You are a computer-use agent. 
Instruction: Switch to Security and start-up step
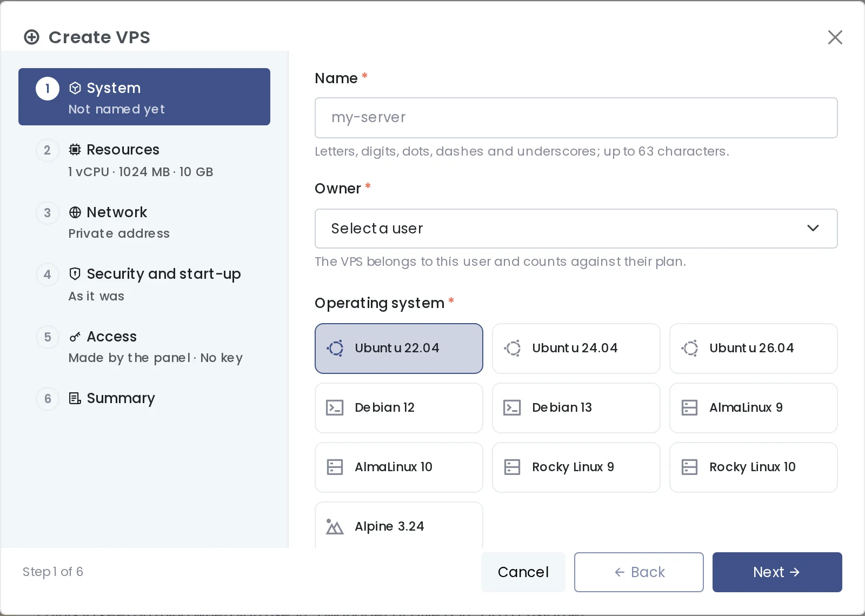pyautogui.click(x=144, y=284)
